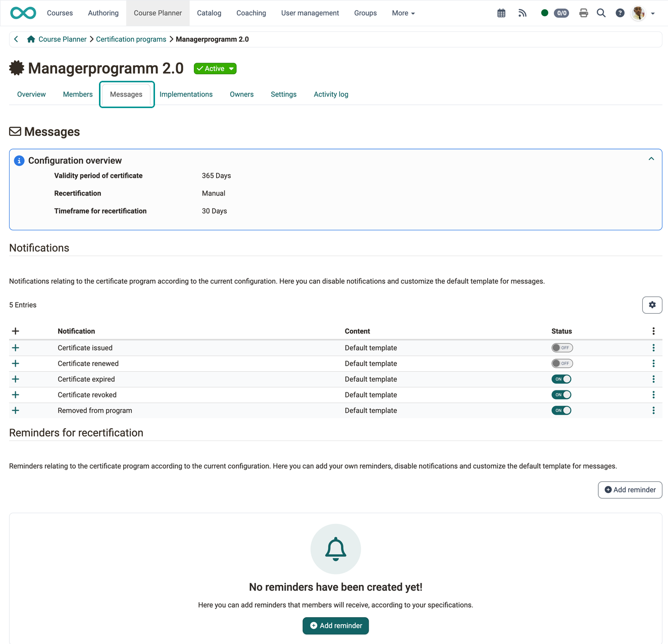Open the Courses menu item
The image size is (668, 644).
[60, 13]
